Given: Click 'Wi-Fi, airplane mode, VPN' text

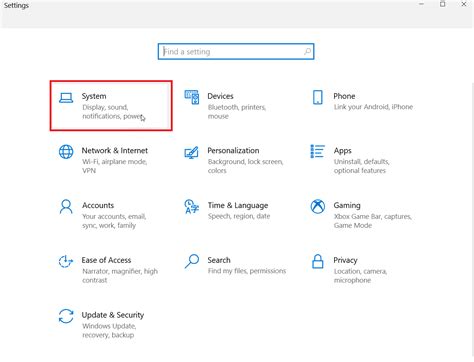Looking at the screenshot, I should coord(114,166).
